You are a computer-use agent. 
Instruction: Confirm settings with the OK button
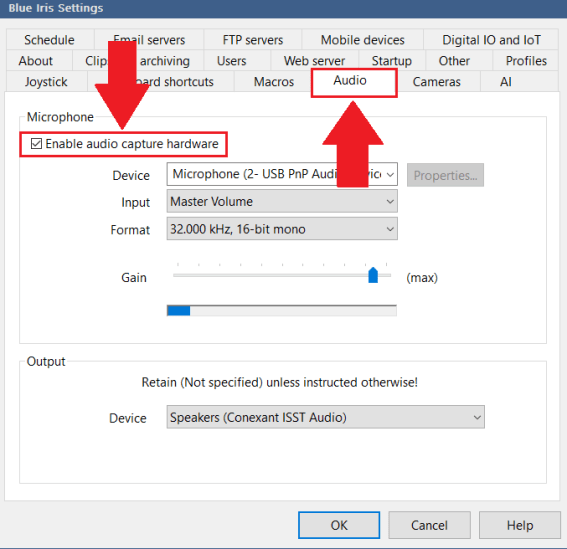(339, 525)
